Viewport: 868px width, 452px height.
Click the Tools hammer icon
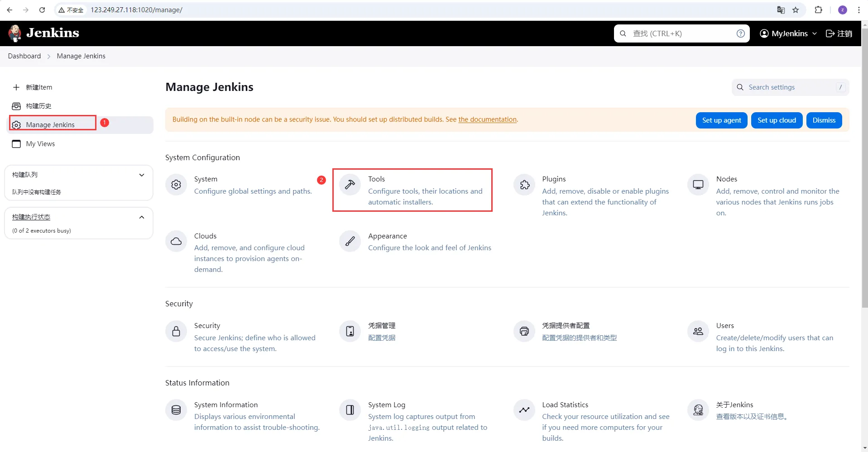(x=350, y=185)
